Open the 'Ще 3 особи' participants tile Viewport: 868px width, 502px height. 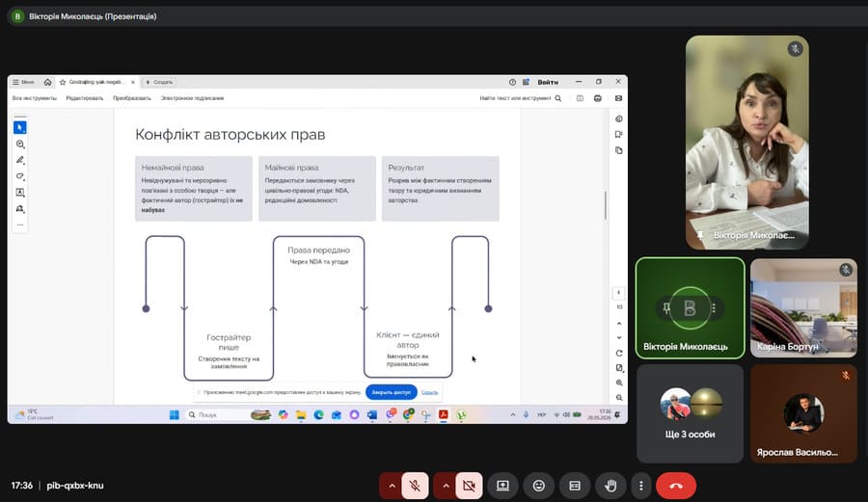click(x=690, y=413)
